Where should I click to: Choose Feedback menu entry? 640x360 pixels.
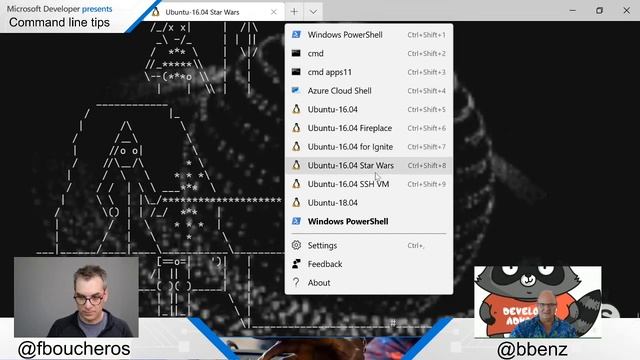pyautogui.click(x=369, y=264)
